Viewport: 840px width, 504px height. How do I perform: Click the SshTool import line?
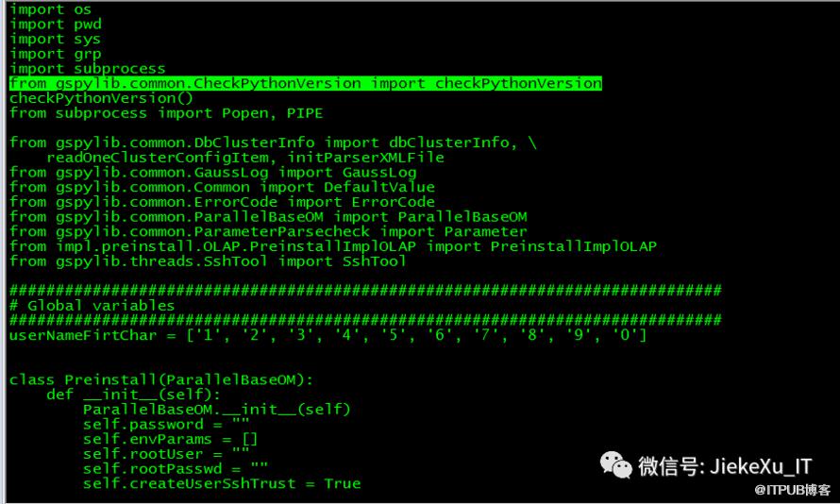[x=208, y=260]
